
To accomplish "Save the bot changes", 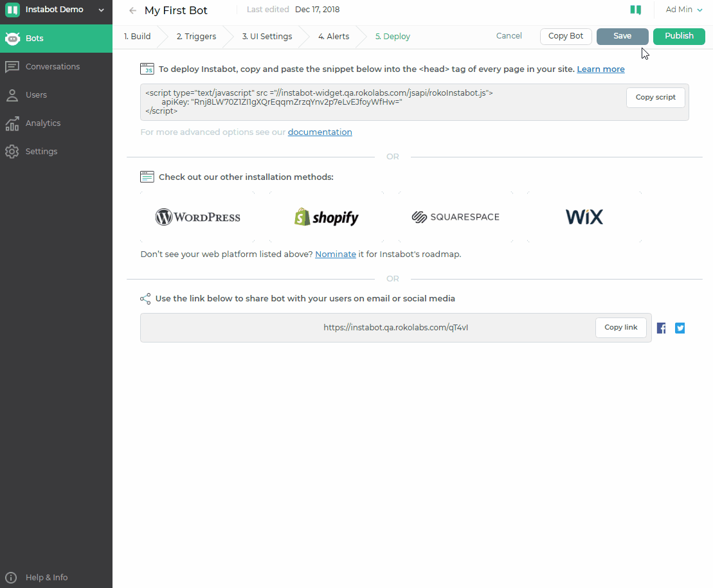I will point(622,37).
